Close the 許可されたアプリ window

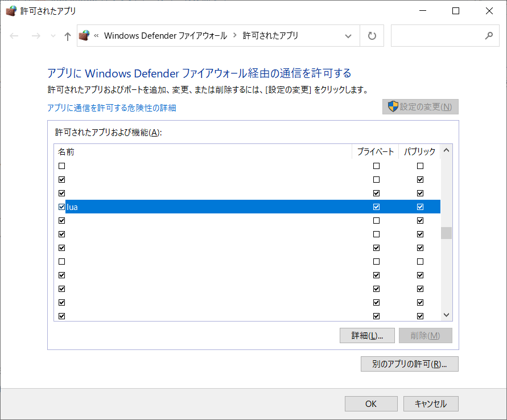(489, 11)
